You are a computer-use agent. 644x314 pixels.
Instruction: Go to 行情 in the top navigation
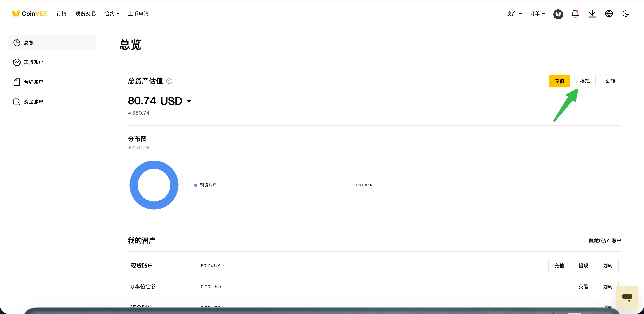(62, 14)
